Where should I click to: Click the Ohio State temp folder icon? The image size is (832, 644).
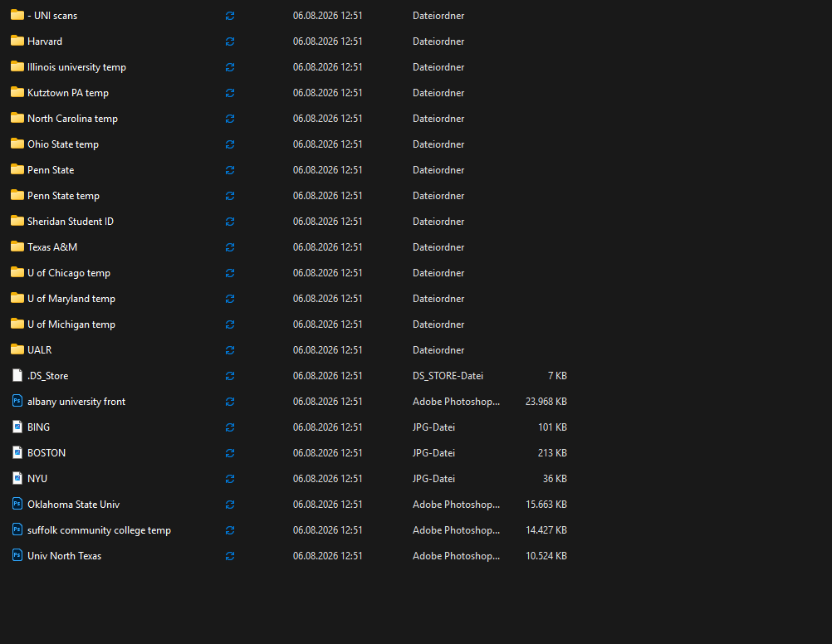point(17,144)
